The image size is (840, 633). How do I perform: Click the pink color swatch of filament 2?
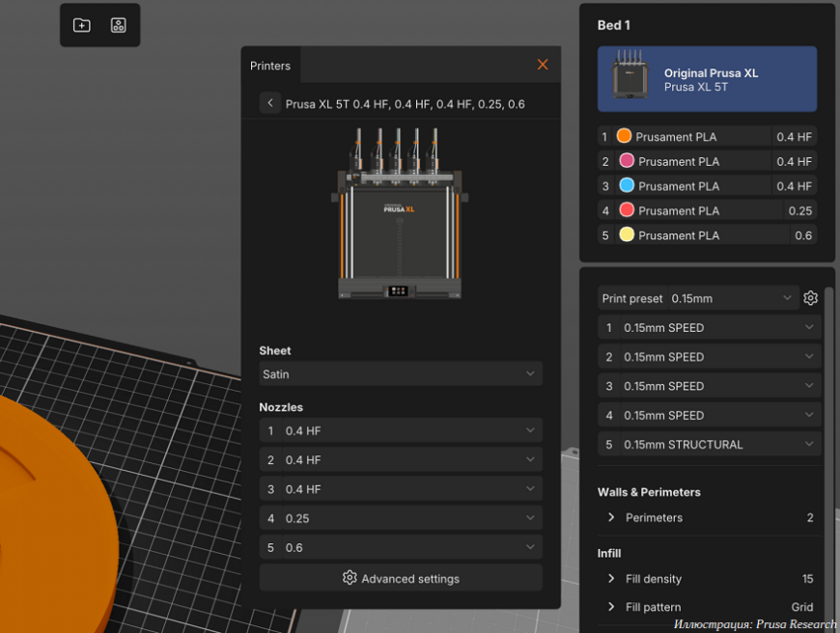[x=627, y=160]
